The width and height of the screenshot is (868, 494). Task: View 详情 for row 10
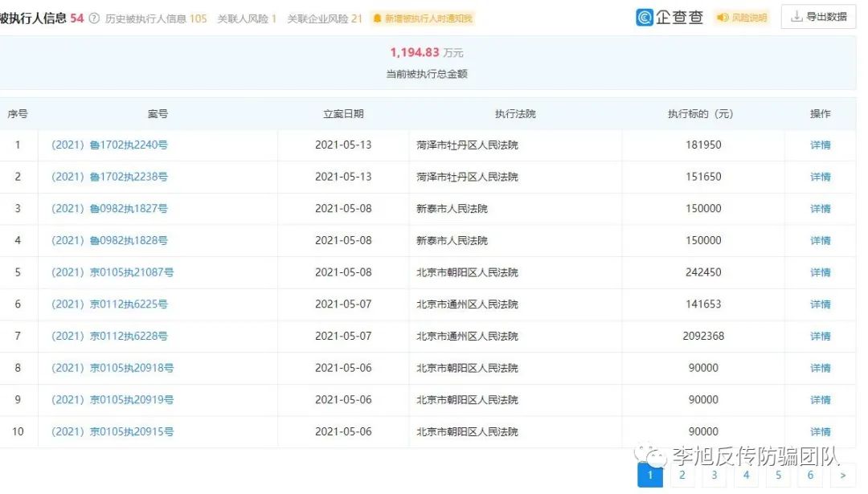point(820,431)
